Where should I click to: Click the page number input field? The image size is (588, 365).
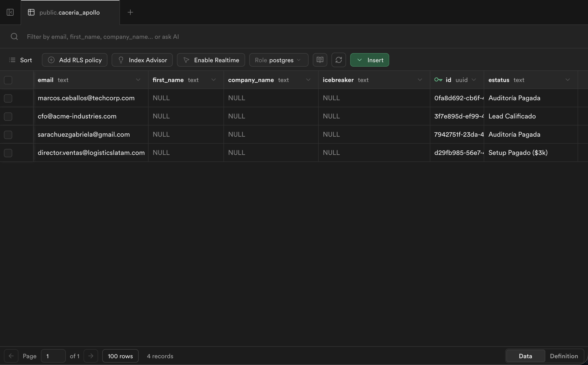pyautogui.click(x=53, y=356)
